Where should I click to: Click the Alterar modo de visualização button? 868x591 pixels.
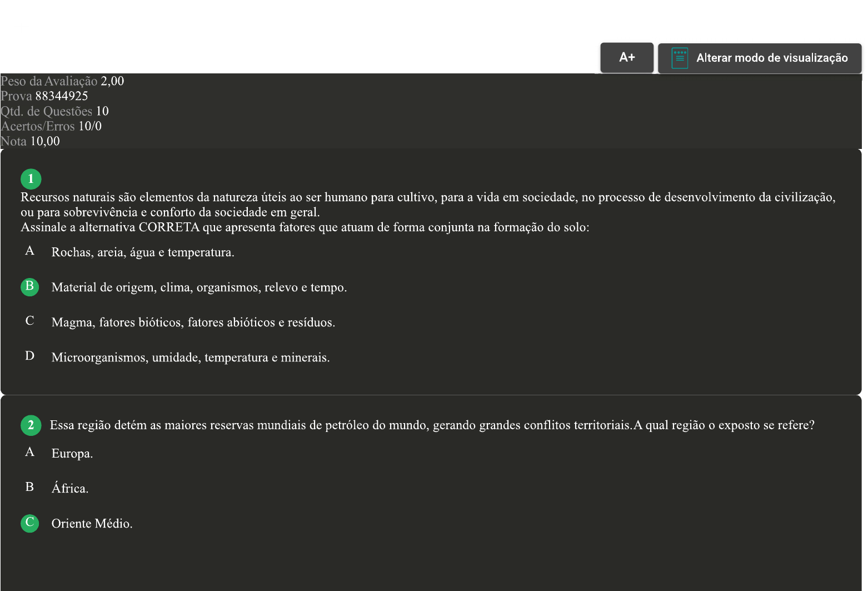[x=759, y=58]
